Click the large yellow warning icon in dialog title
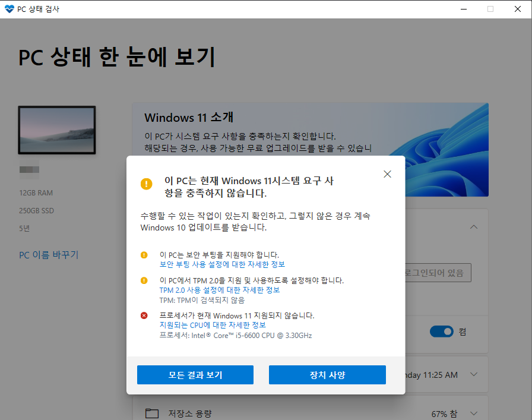The height and width of the screenshot is (420, 532). tap(146, 184)
